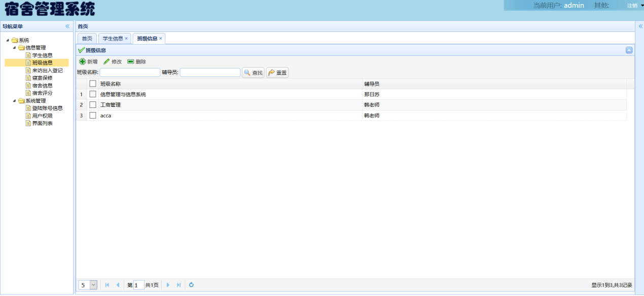Open the page size dropdown showing 5
This screenshot has width=644, height=296.
point(93,285)
